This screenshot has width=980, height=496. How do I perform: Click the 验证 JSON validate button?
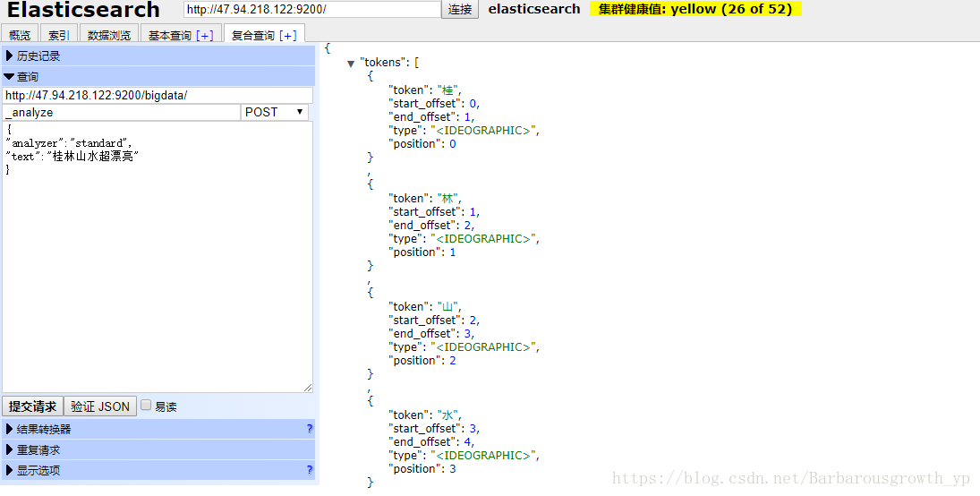(x=100, y=406)
